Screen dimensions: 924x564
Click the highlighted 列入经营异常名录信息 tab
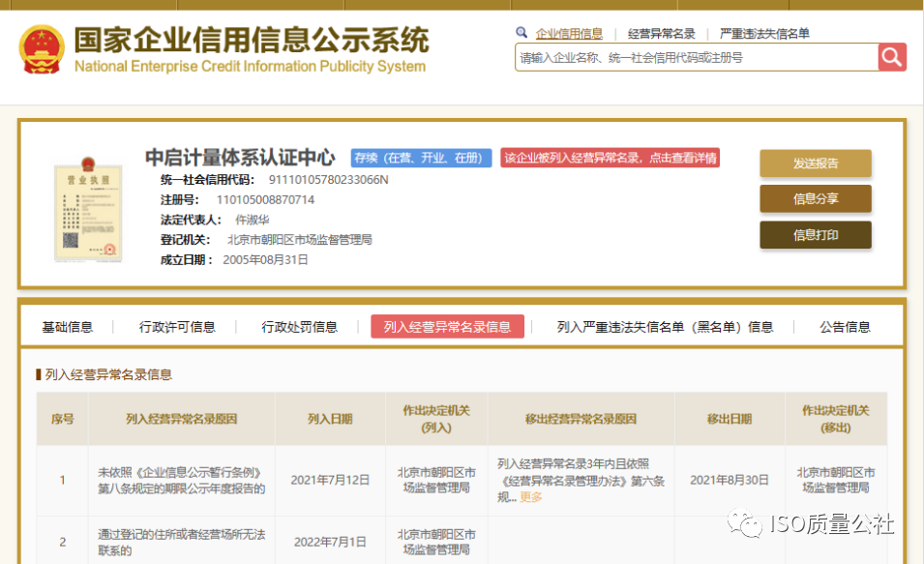447,326
